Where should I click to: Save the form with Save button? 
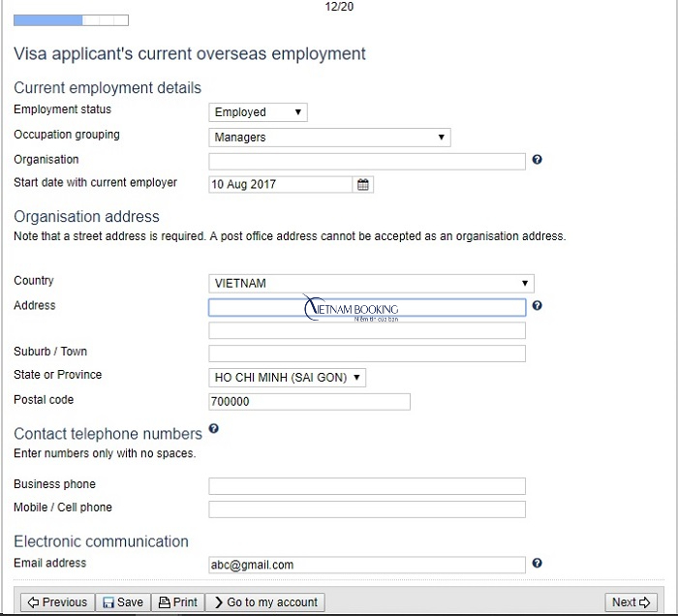pyautogui.click(x=123, y=602)
